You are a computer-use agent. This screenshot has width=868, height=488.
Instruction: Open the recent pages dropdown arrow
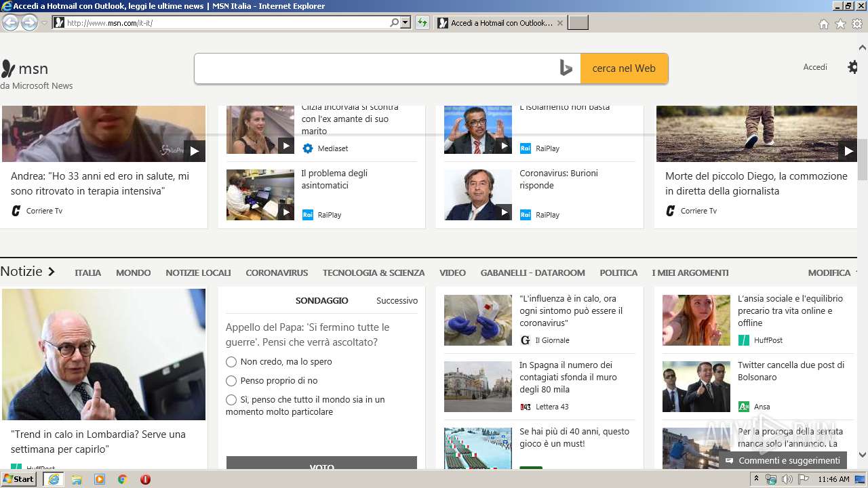45,23
